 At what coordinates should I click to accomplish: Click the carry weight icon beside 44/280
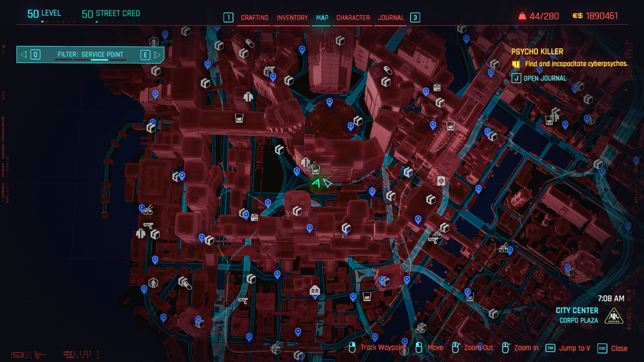click(522, 16)
